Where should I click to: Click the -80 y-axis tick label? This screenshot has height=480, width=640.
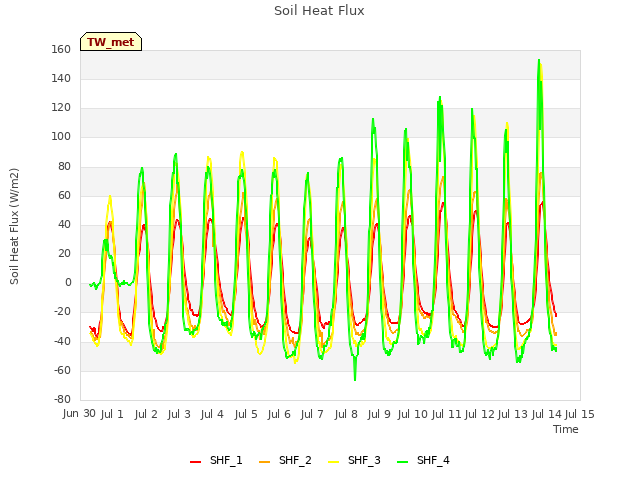point(62,399)
